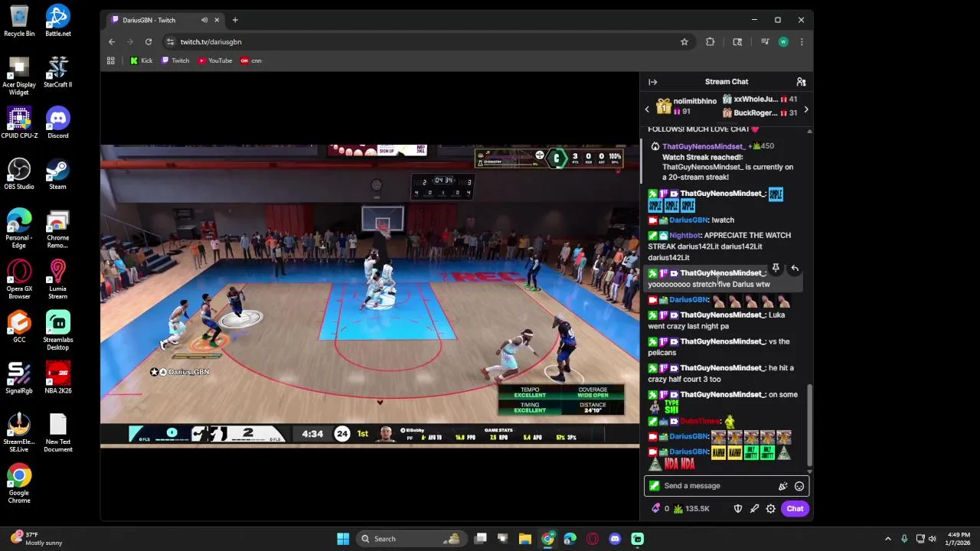Jump chat scrollbar up with top arrow
Viewport: 980px width, 551px height.
coord(809,132)
